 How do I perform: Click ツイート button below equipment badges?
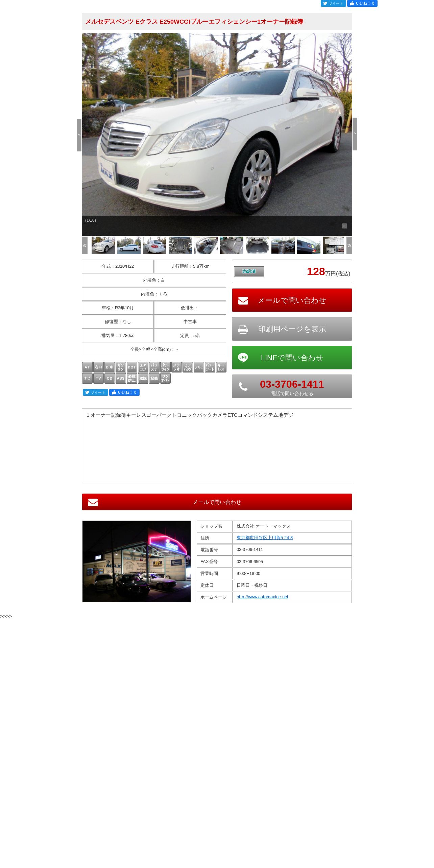(95, 392)
